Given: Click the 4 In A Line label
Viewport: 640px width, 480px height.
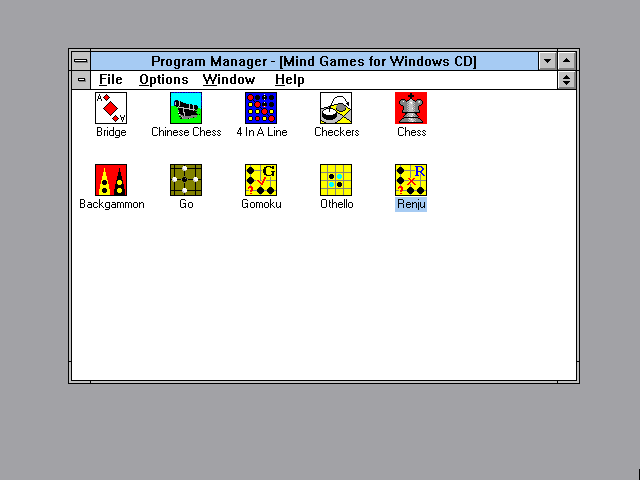Looking at the screenshot, I should (x=262, y=132).
